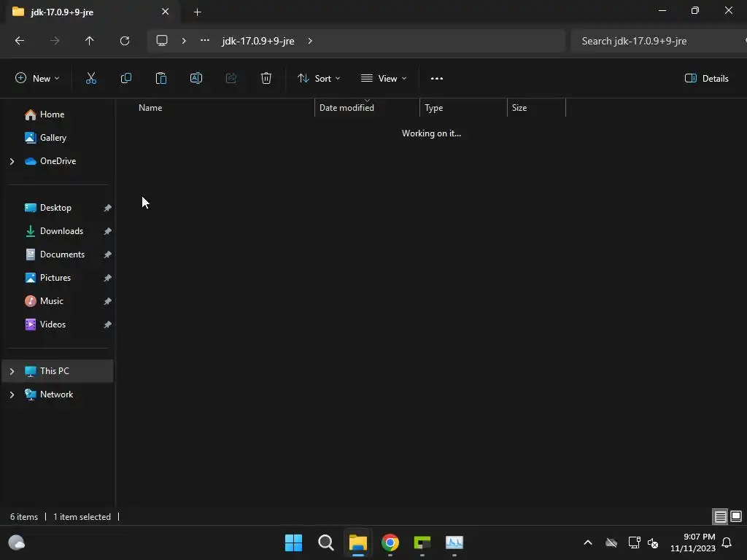Screen dimensions: 747x560
Task: Click the pin icon beside Videos
Action: [108, 324]
